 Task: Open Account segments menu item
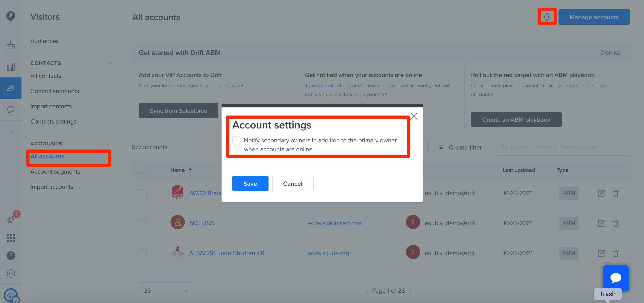(x=55, y=172)
